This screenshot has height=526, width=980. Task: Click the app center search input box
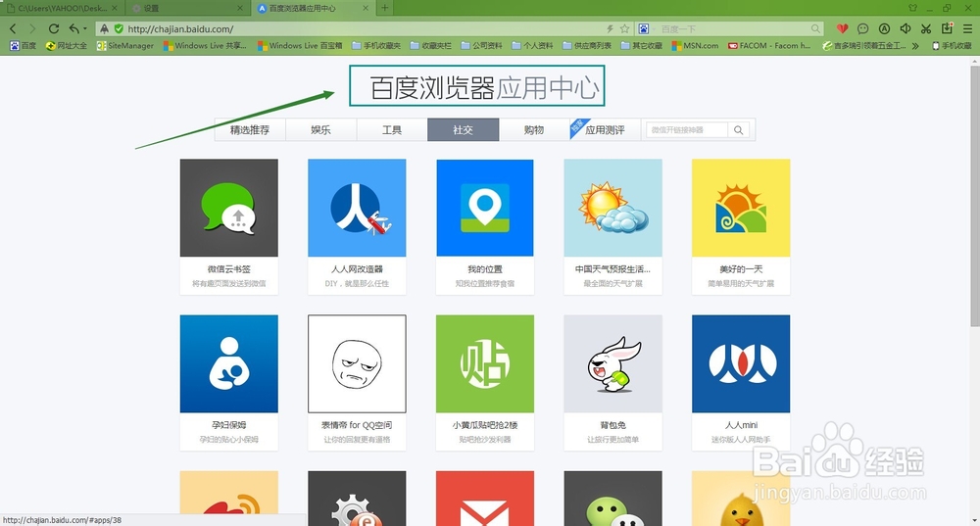pyautogui.click(x=687, y=130)
